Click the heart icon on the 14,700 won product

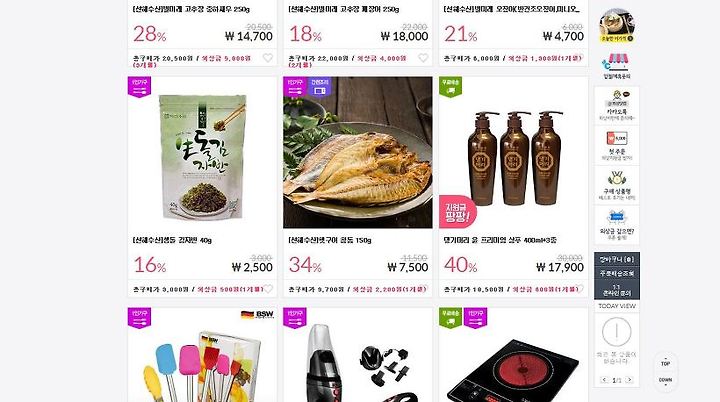268,58
